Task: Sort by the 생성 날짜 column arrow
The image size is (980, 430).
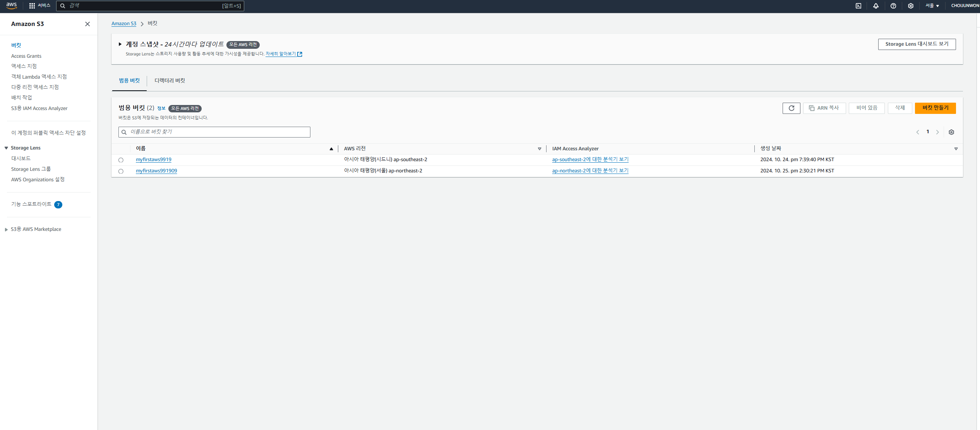Action: [x=956, y=149]
